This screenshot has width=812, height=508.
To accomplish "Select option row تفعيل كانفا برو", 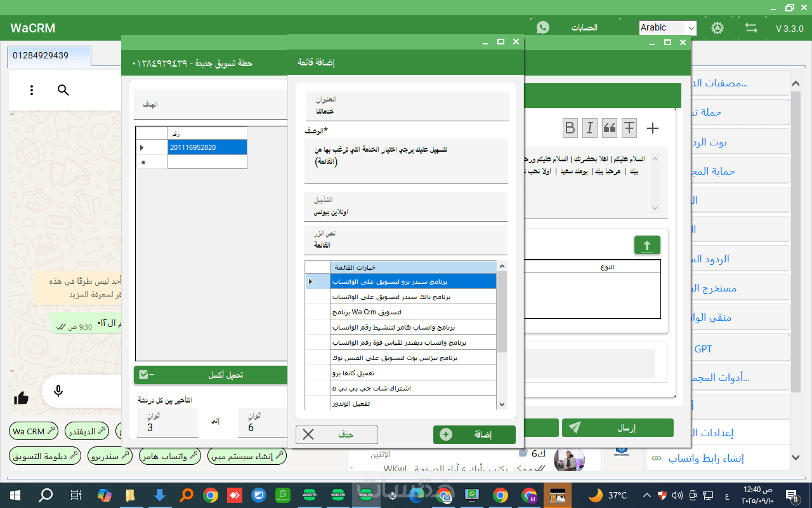I will 413,373.
